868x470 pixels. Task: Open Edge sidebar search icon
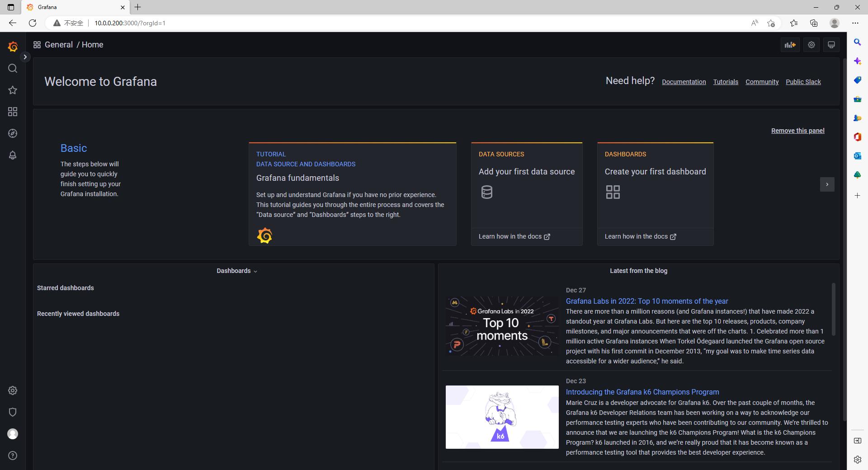tap(857, 42)
